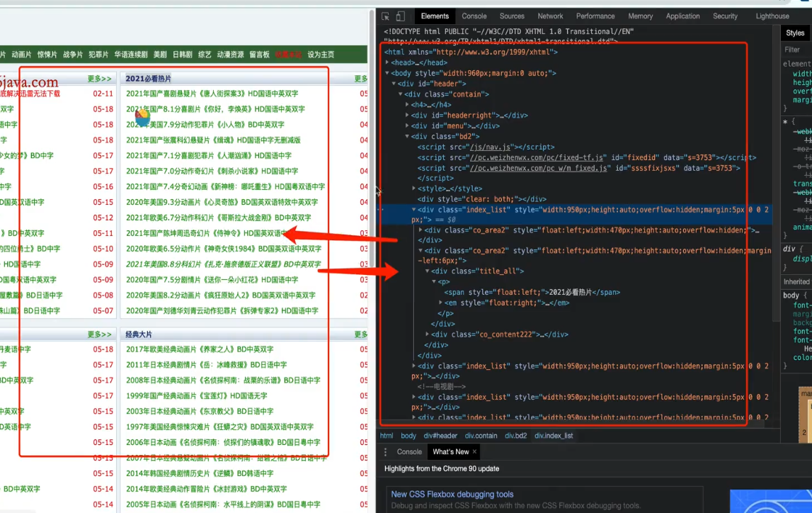Click the body breadcrumb item
This screenshot has height=513, width=812.
pos(408,436)
